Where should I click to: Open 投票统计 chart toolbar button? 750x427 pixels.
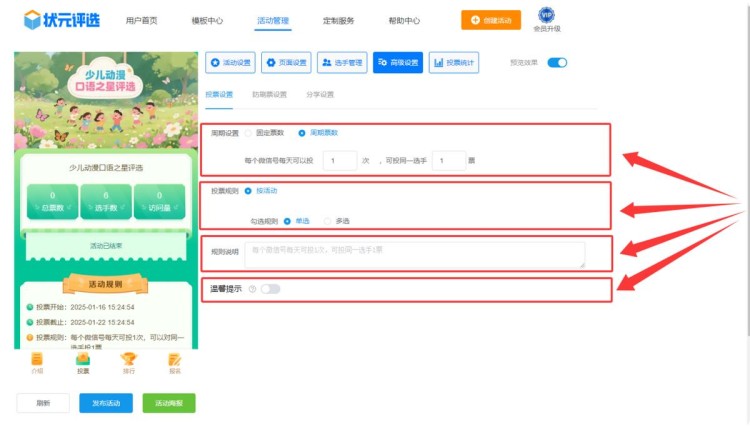click(453, 63)
